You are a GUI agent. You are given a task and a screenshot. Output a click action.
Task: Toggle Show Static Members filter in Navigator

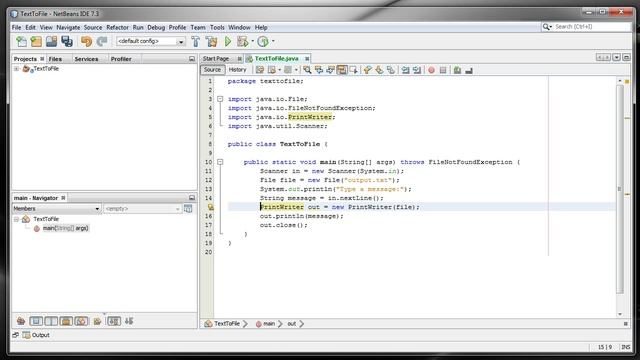(x=51, y=321)
